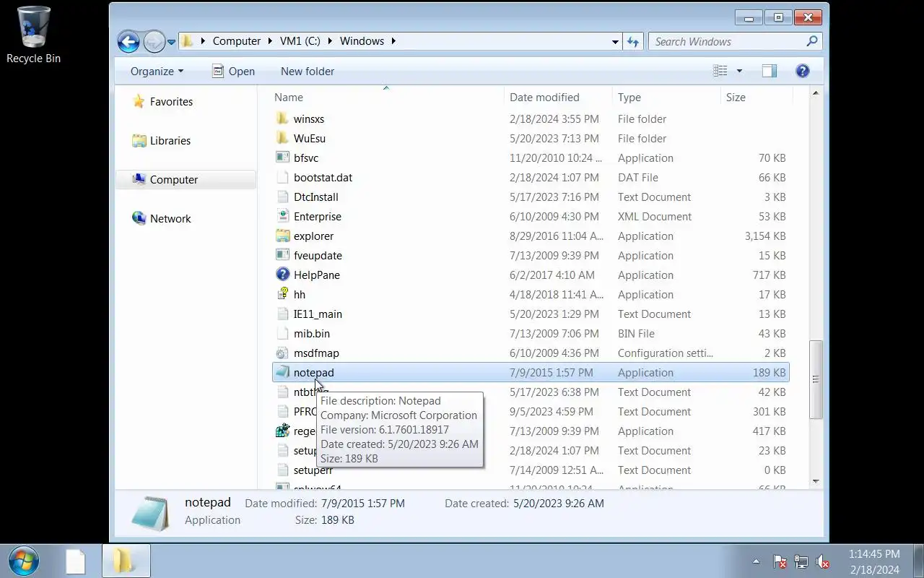Sort by Date modified column header
The height and width of the screenshot is (578, 924).
tap(558, 97)
